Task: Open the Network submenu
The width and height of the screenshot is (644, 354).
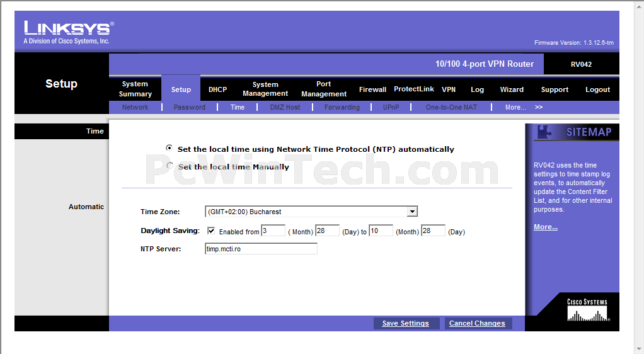Action: pos(135,107)
